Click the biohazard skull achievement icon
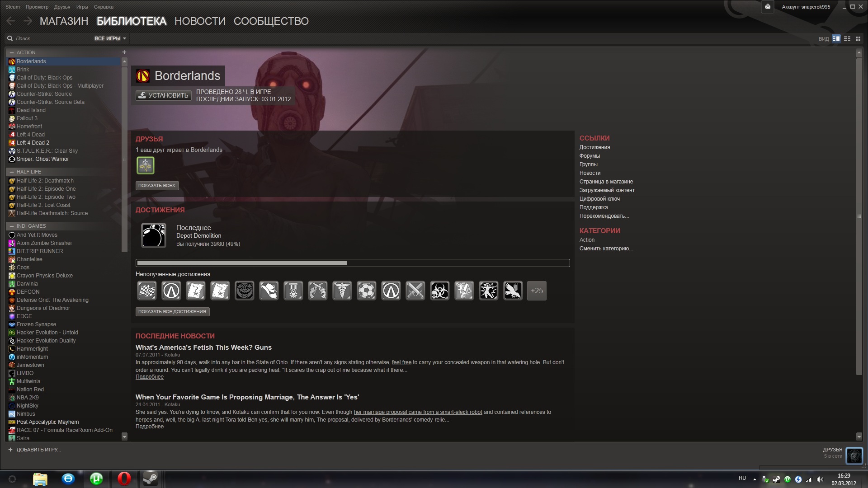868x488 pixels. click(439, 291)
